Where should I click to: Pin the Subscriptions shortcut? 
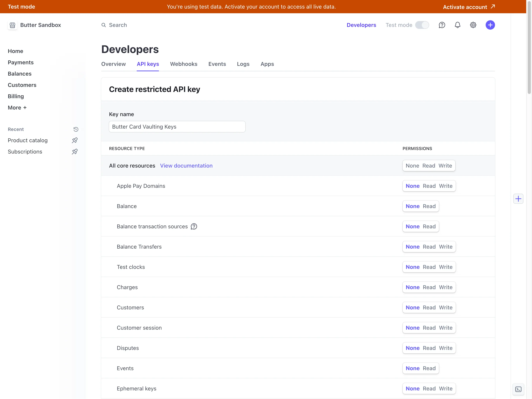click(75, 152)
